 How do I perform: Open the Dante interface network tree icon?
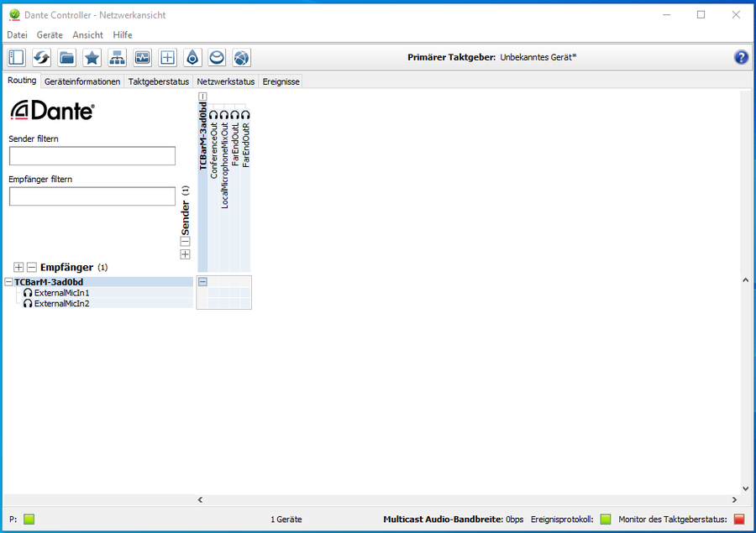coord(117,58)
